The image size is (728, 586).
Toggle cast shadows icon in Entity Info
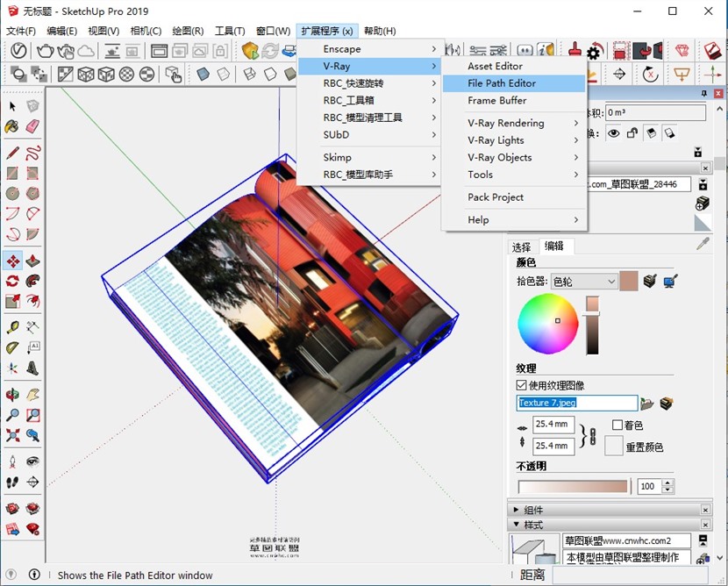pyautogui.click(x=651, y=133)
